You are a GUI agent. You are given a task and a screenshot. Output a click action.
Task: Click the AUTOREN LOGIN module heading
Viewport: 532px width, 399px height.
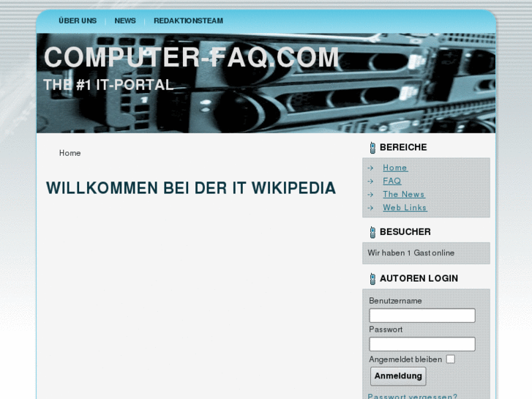[419, 278]
